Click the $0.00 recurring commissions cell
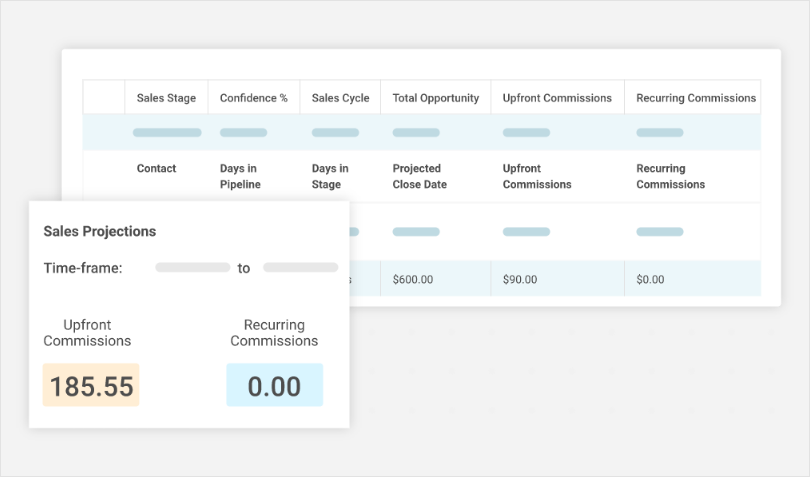Viewport: 810px width, 477px height. click(x=692, y=279)
